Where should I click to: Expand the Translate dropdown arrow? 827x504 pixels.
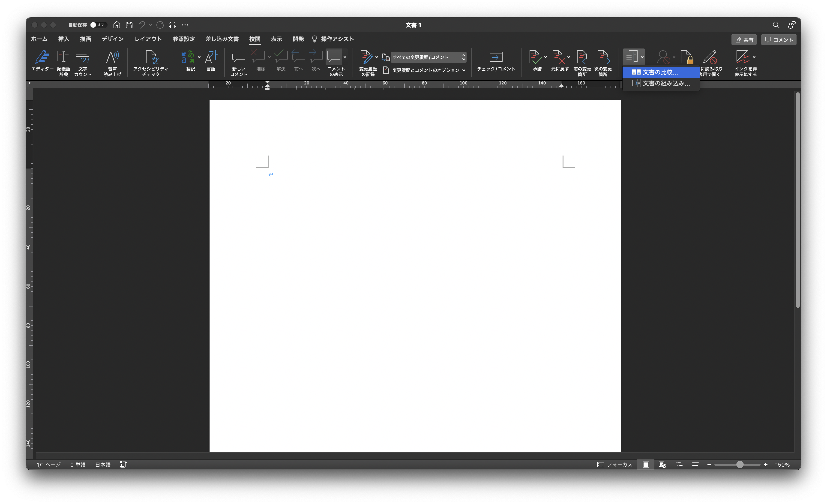[199, 57]
